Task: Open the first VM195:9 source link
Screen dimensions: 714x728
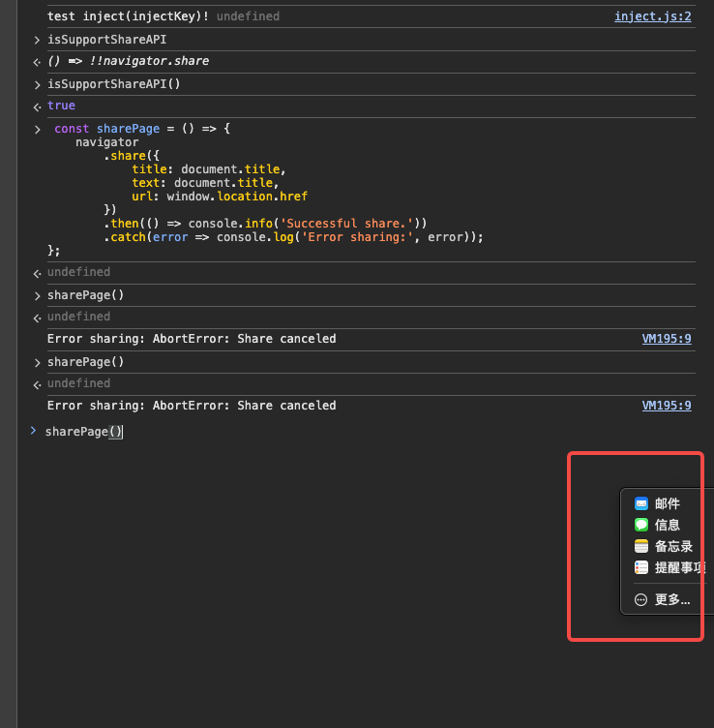Action: [x=667, y=339]
